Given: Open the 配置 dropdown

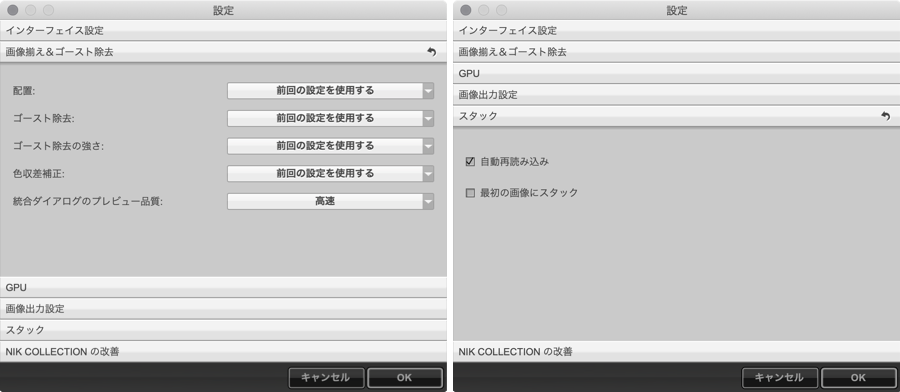Looking at the screenshot, I should [x=331, y=91].
